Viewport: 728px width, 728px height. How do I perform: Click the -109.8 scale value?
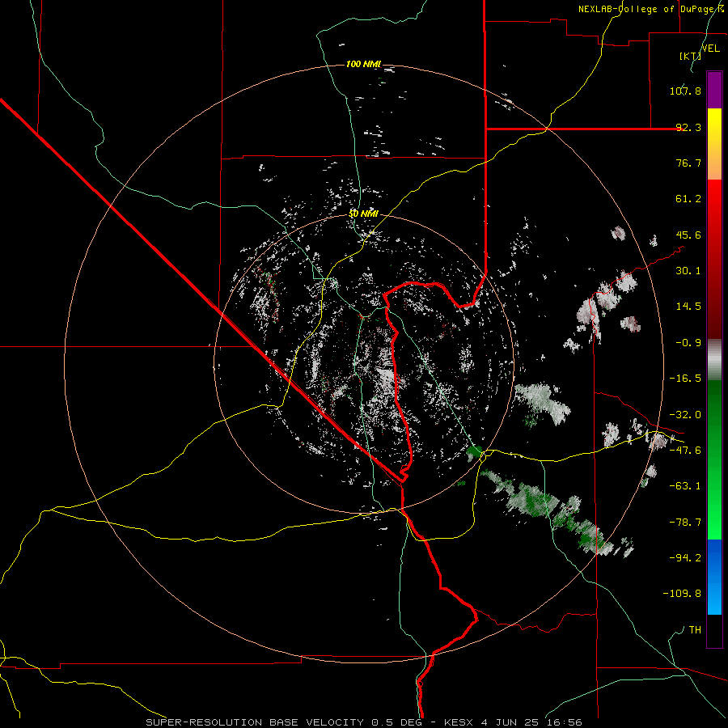(x=682, y=594)
